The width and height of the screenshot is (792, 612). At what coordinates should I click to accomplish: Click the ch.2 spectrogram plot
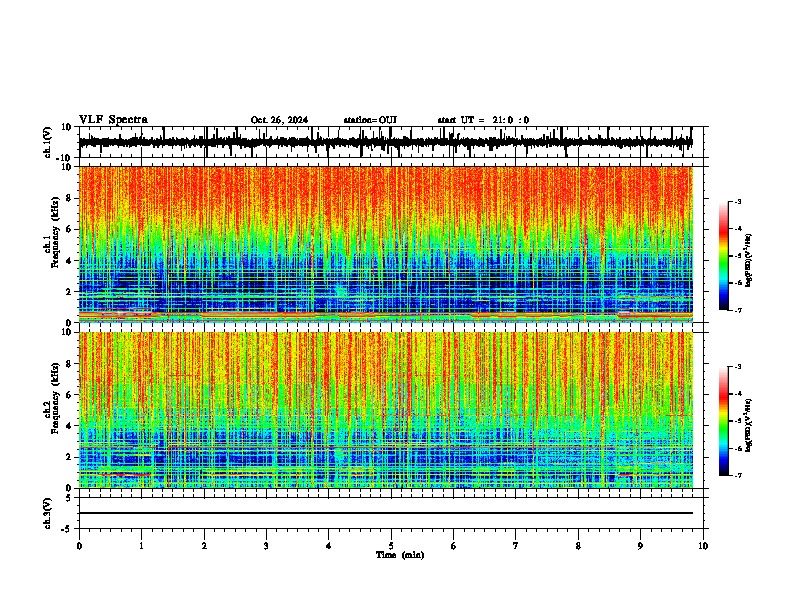click(x=386, y=410)
